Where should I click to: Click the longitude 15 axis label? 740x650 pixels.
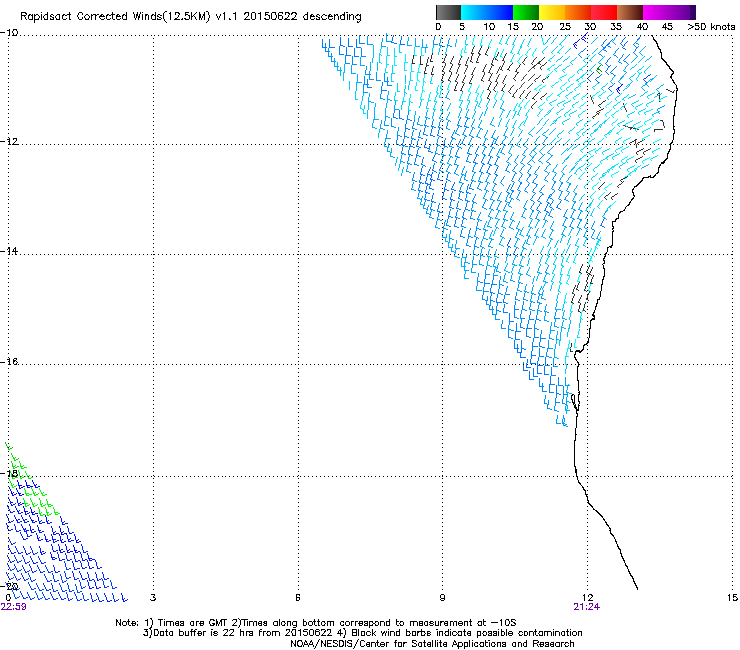click(732, 598)
